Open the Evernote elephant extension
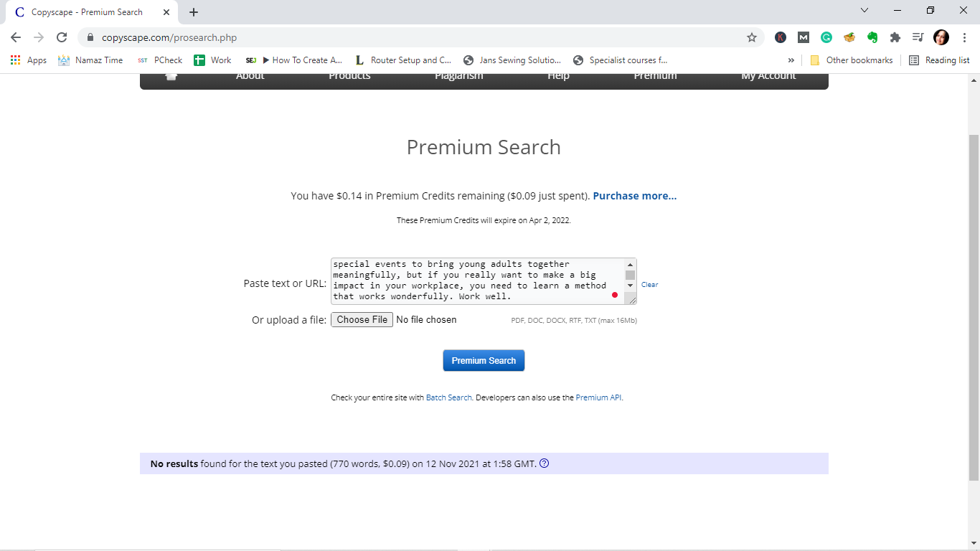Image resolution: width=980 pixels, height=551 pixels. tap(872, 37)
